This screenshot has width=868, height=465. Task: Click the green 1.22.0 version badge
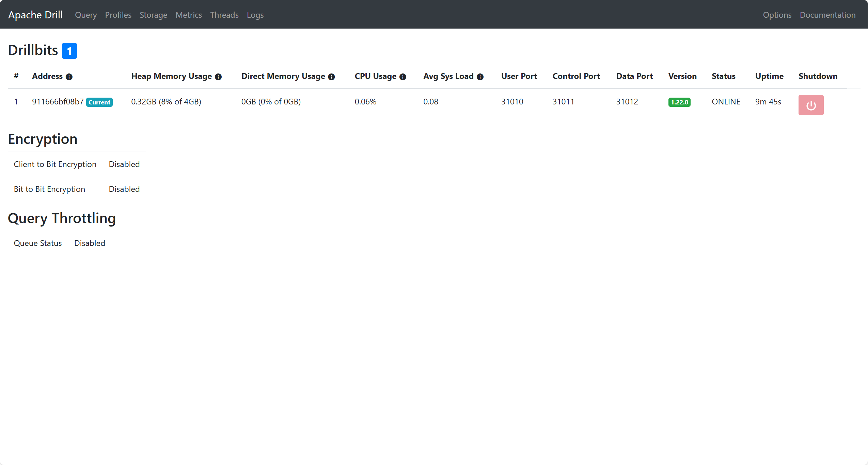pyautogui.click(x=679, y=102)
